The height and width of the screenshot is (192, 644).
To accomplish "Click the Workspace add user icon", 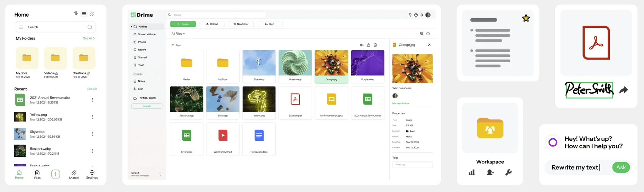I will click(x=490, y=172).
